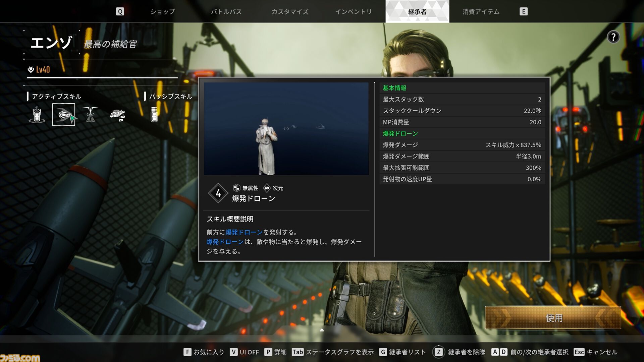Click the Esc cancel key icon
This screenshot has height=362, width=644.
pos(579,352)
